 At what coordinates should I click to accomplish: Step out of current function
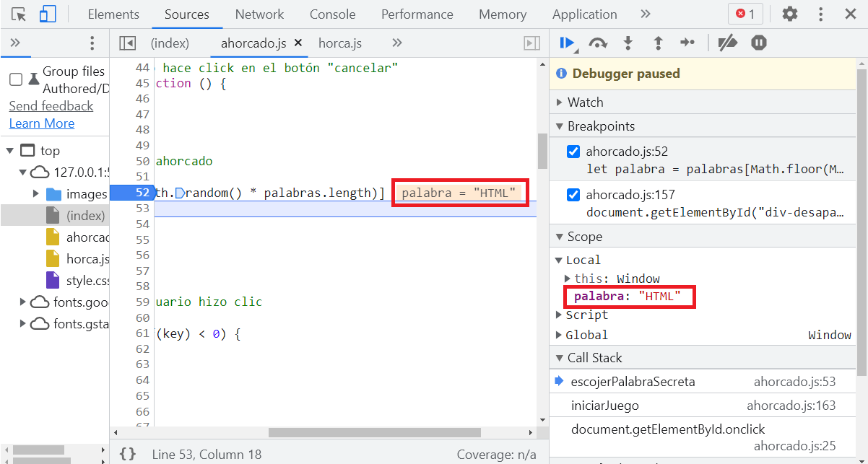point(658,43)
